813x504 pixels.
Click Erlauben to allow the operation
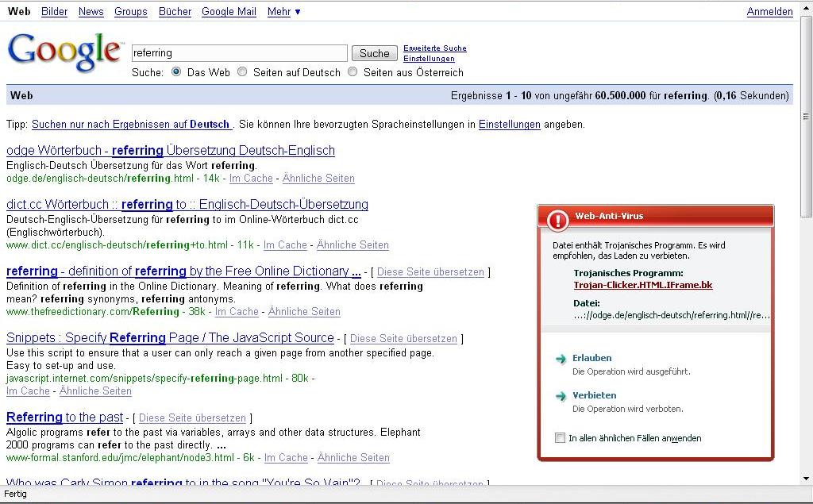(x=591, y=358)
